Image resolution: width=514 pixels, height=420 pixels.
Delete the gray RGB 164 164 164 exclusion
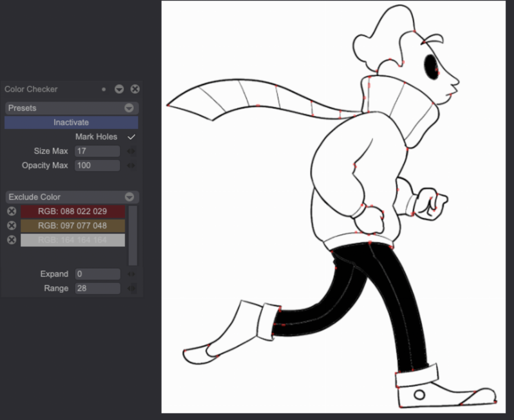click(x=12, y=240)
